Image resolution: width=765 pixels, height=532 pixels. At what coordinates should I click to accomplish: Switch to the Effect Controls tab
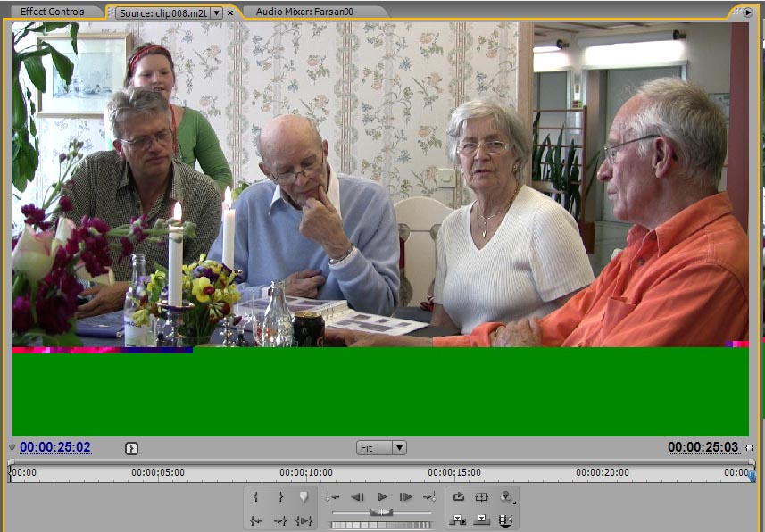point(52,12)
